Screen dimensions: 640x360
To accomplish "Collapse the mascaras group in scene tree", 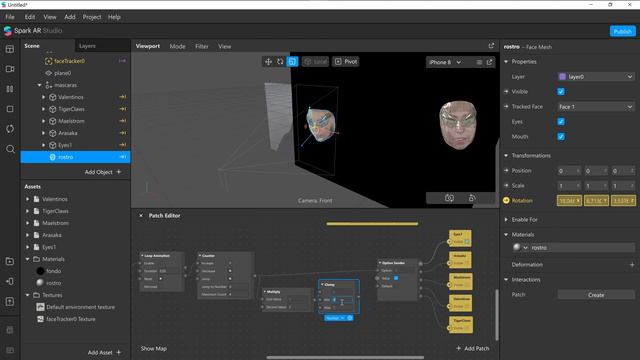I will pyautogui.click(x=40, y=85).
